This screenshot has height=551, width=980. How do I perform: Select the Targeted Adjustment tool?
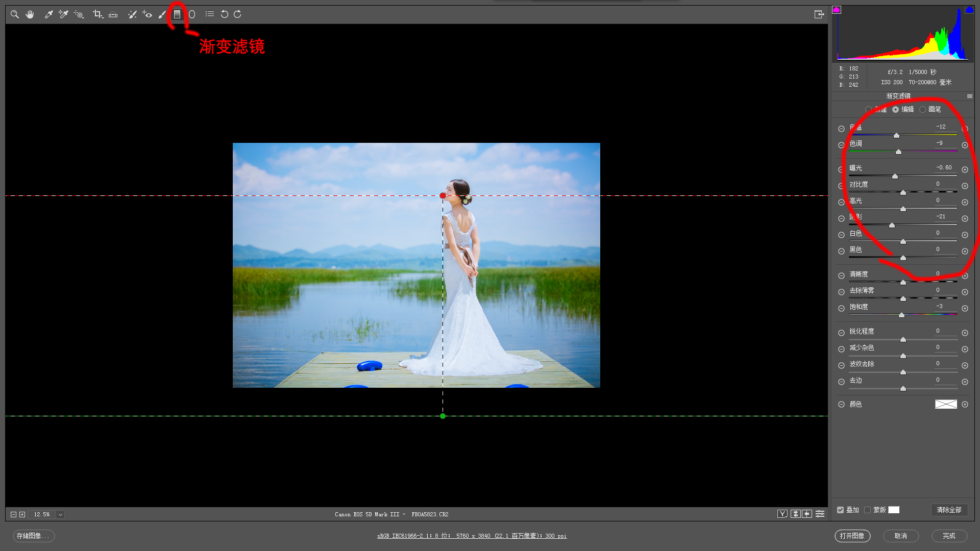(79, 14)
